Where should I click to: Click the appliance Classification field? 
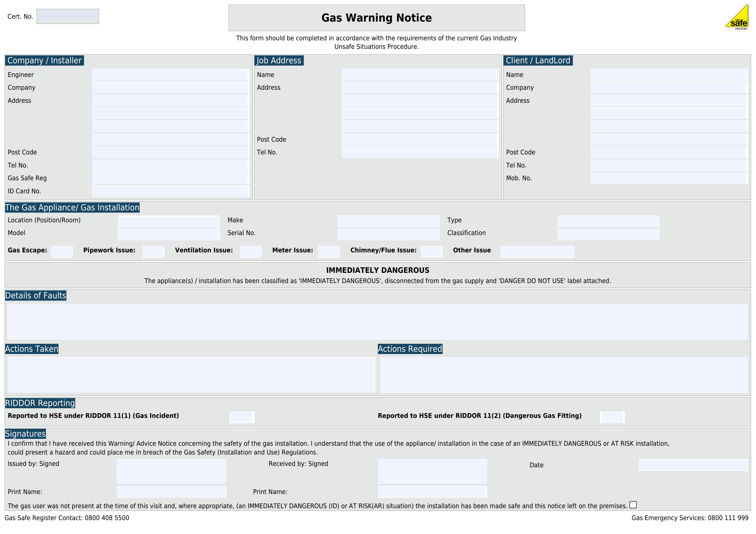pyautogui.click(x=608, y=234)
